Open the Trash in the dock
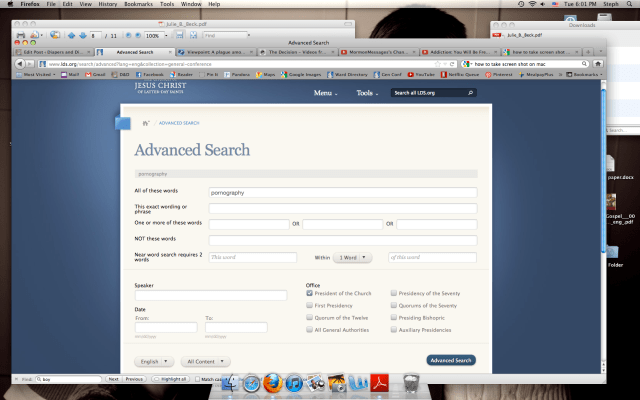Screen dimensions: 640x400 pyautogui.click(x=410, y=383)
